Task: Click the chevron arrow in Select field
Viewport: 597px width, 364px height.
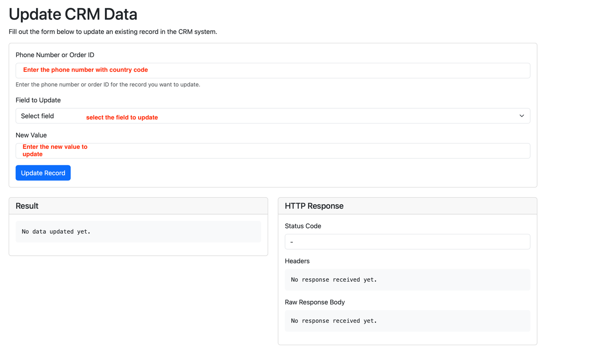Action: pyautogui.click(x=522, y=116)
